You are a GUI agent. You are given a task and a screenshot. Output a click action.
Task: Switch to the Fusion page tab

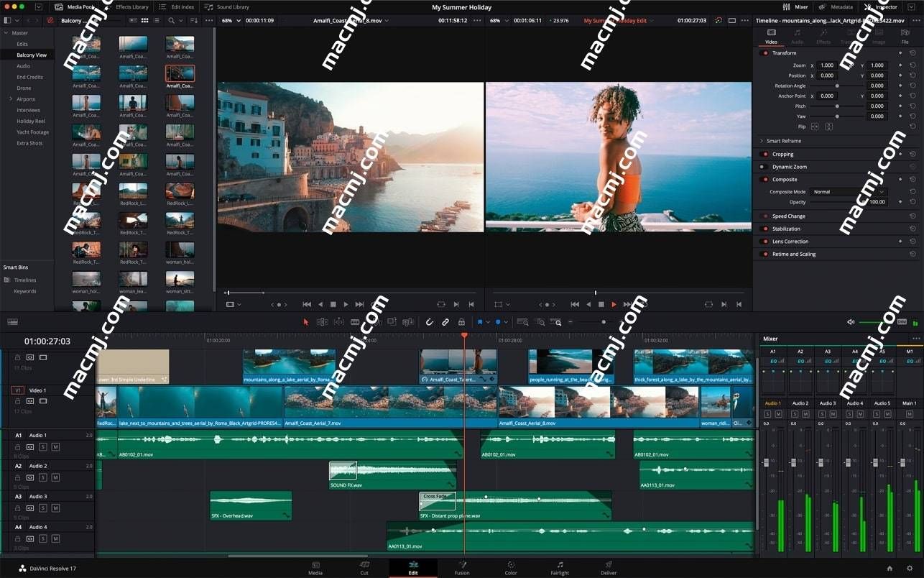[x=462, y=568]
